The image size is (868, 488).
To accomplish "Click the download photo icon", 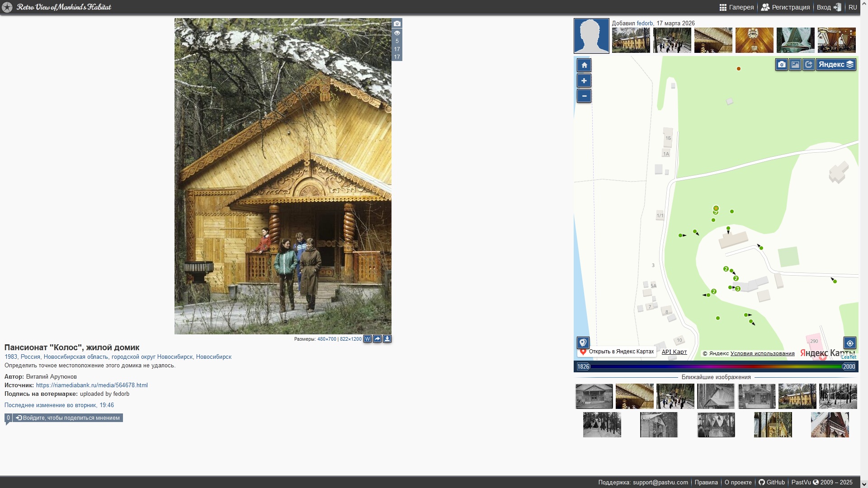I will 387,339.
